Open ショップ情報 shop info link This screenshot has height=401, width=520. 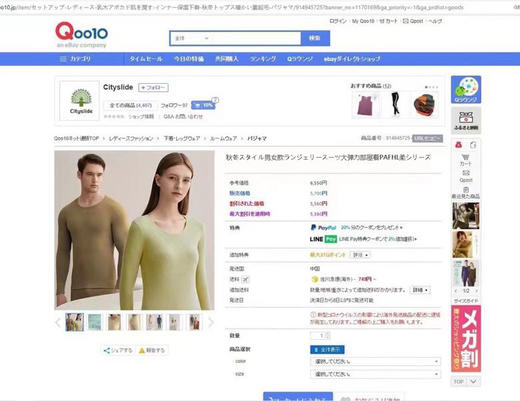pos(141,116)
